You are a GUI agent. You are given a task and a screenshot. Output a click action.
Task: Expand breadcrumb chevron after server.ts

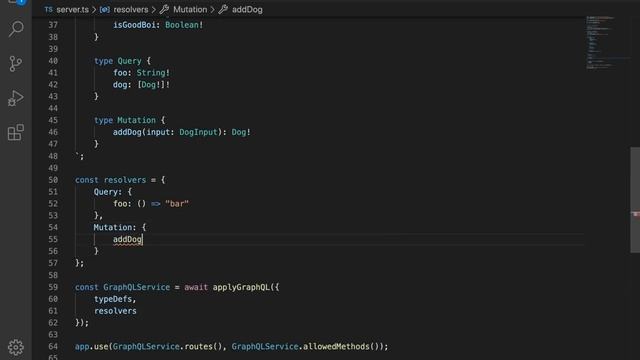click(x=94, y=9)
